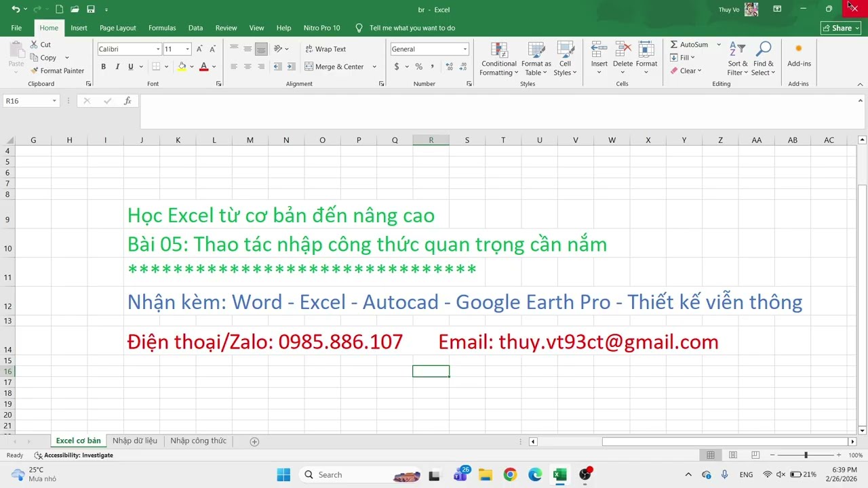
Task: Click the Insert cells icon
Action: coord(599,49)
